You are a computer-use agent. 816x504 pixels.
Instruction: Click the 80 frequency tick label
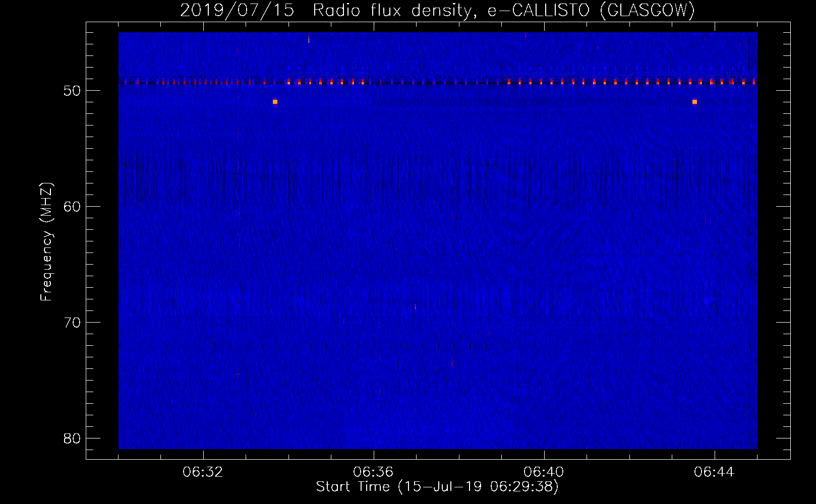[72, 438]
